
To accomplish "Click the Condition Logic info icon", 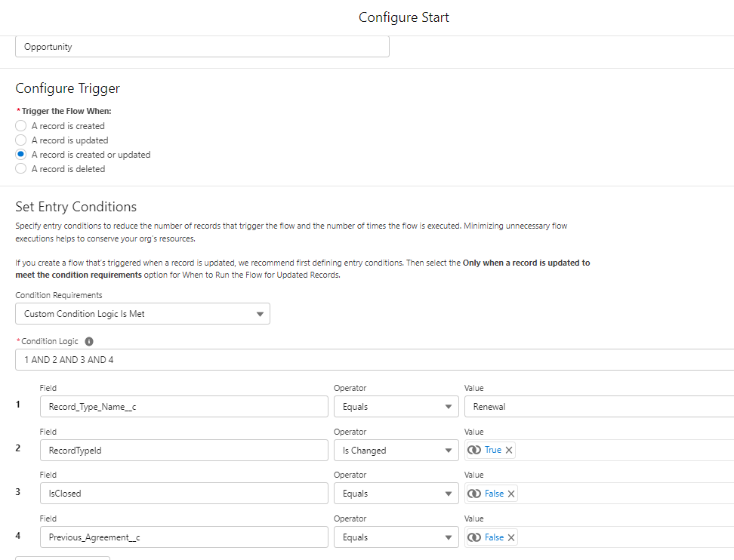I will click(x=89, y=341).
